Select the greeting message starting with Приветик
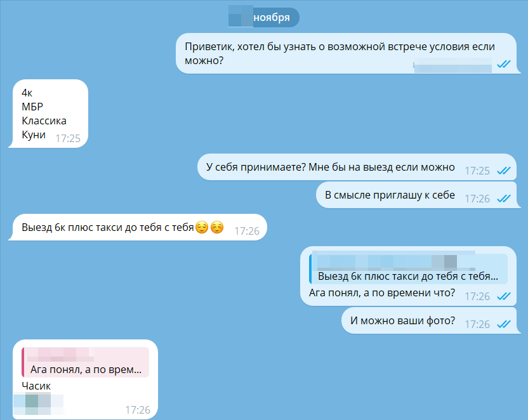This screenshot has height=420, width=528. click(x=346, y=53)
